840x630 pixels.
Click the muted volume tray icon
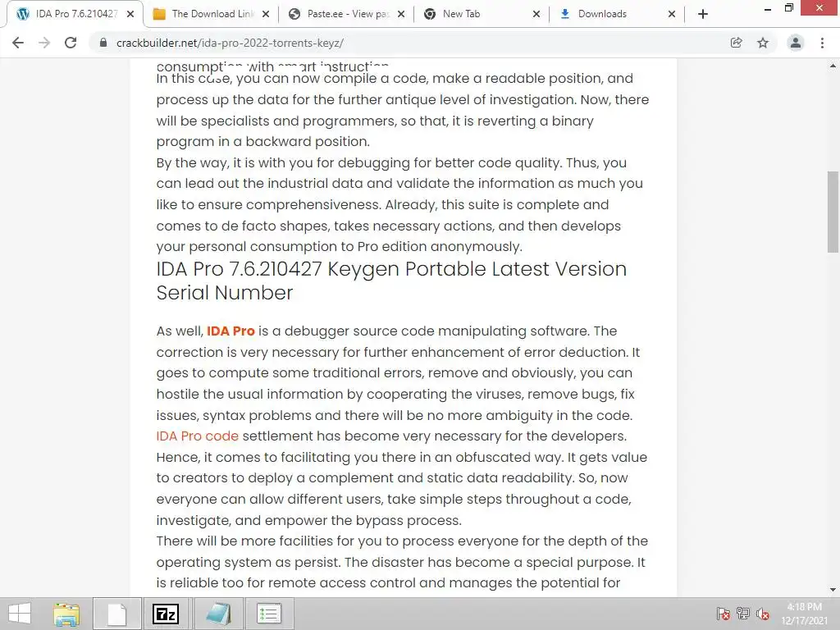[763, 614]
